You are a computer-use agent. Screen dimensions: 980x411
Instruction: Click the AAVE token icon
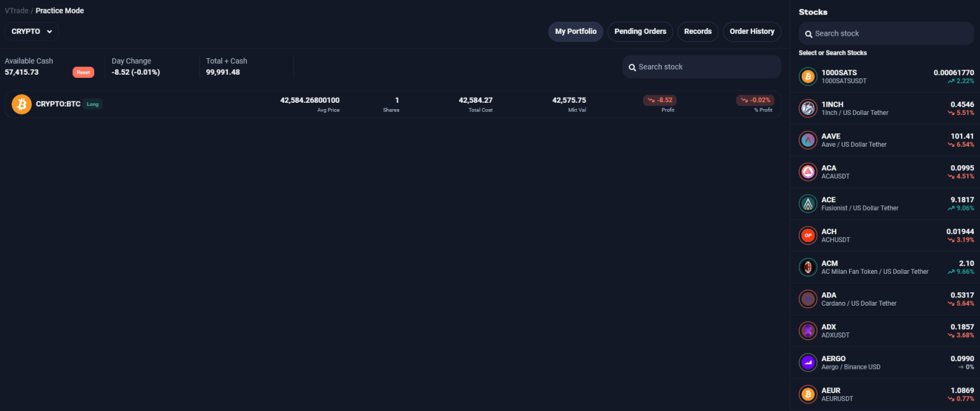[808, 140]
